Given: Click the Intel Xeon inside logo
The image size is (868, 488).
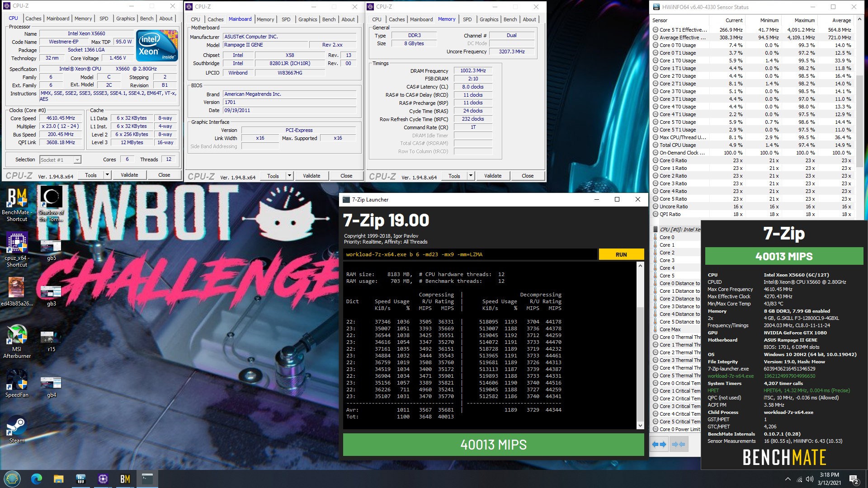Looking at the screenshot, I should point(157,45).
